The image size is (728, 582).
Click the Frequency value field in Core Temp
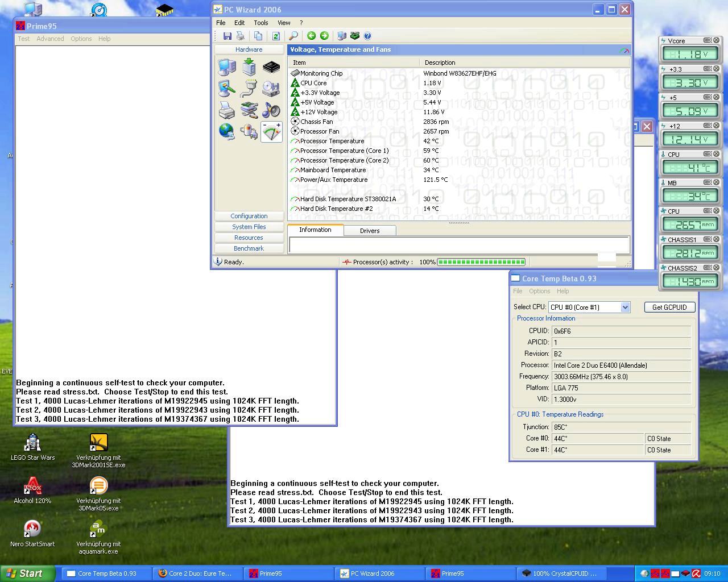click(x=621, y=376)
